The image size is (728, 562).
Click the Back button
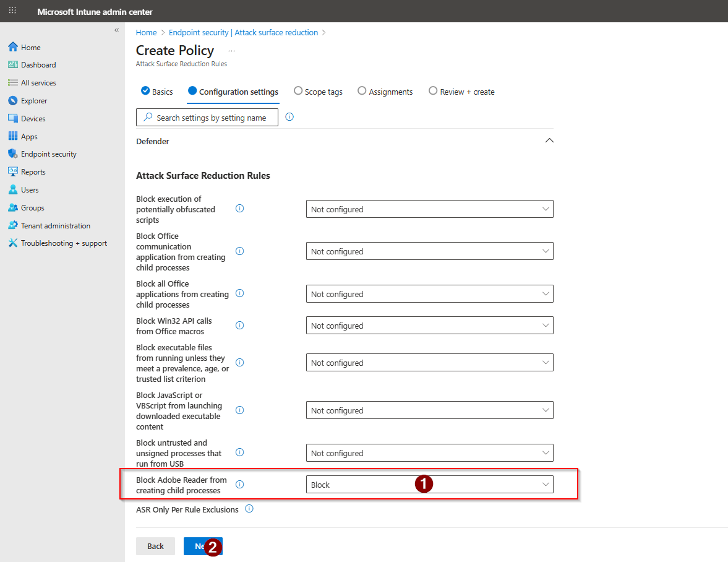[x=155, y=546]
